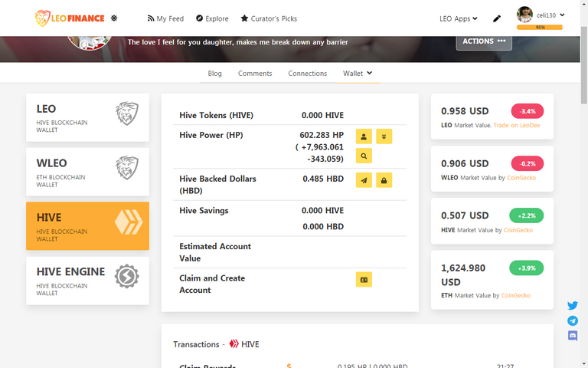
Task: Click the 0.507 USD HIVE price
Action: [x=465, y=215]
